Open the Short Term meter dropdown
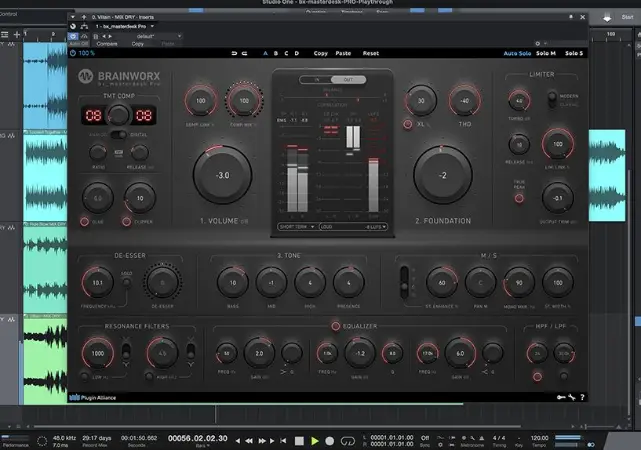 click(298, 227)
